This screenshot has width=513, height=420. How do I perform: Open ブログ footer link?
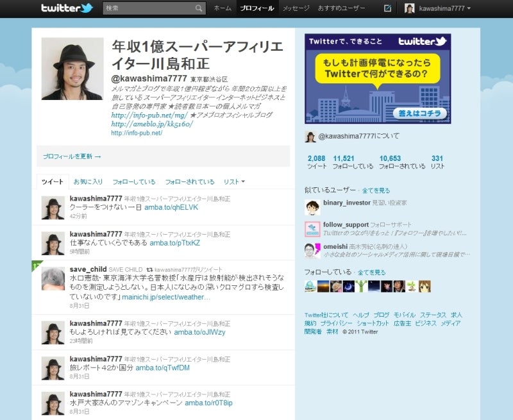tap(382, 315)
